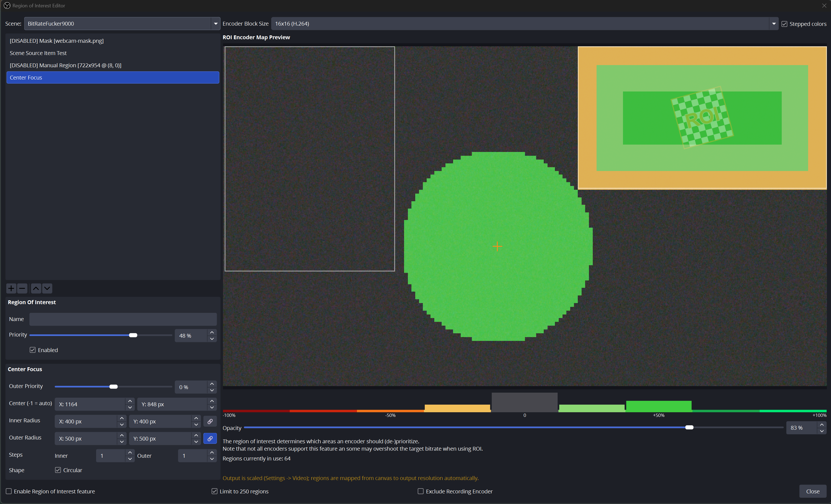Click the Priority 48 % value field

point(191,336)
